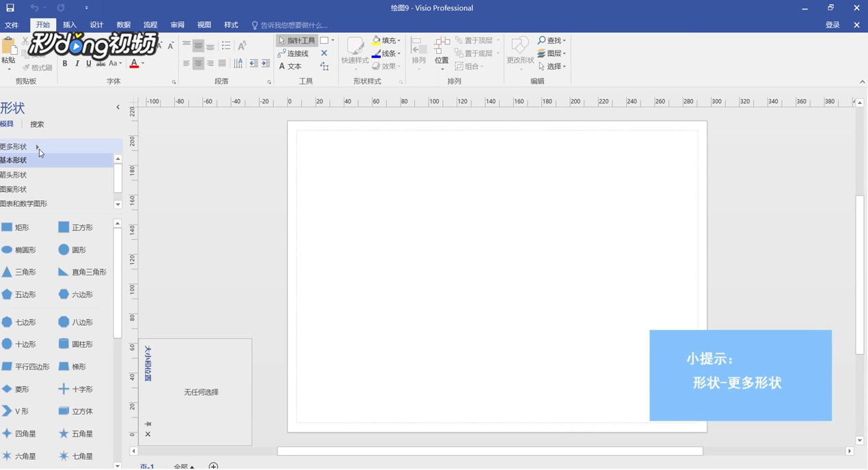
Task: Select the Pointer Tool (指针工具)
Action: click(297, 40)
